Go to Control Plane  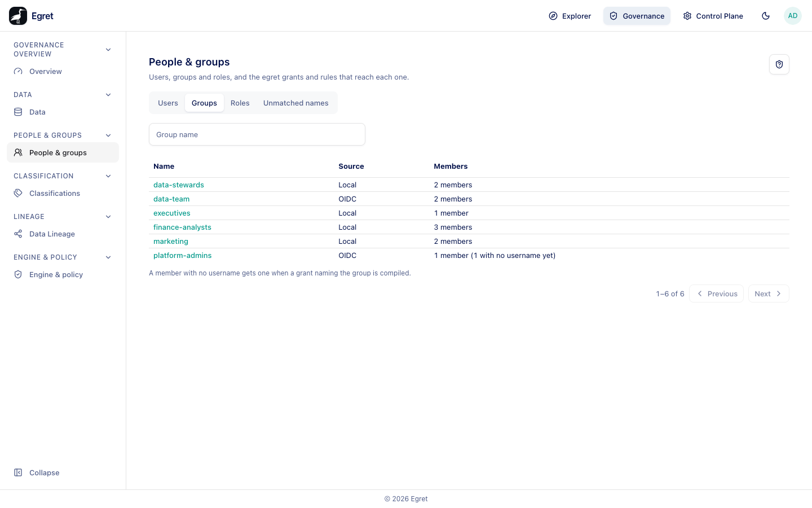pyautogui.click(x=713, y=16)
